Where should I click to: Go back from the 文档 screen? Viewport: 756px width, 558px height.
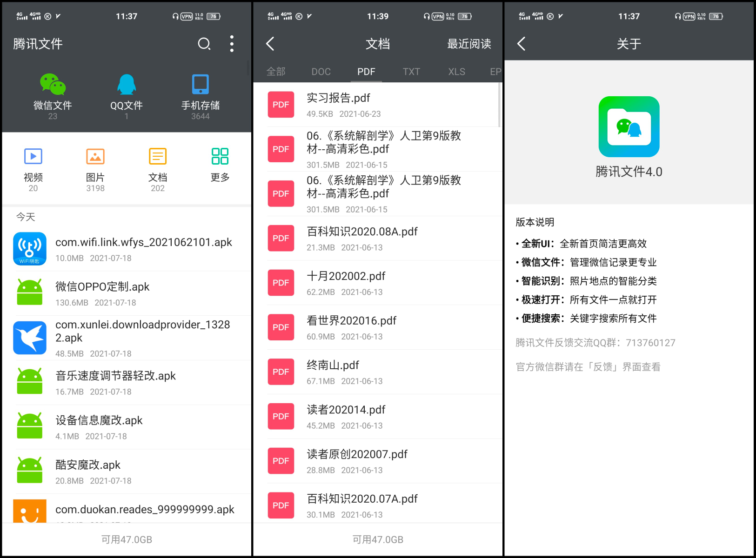270,44
